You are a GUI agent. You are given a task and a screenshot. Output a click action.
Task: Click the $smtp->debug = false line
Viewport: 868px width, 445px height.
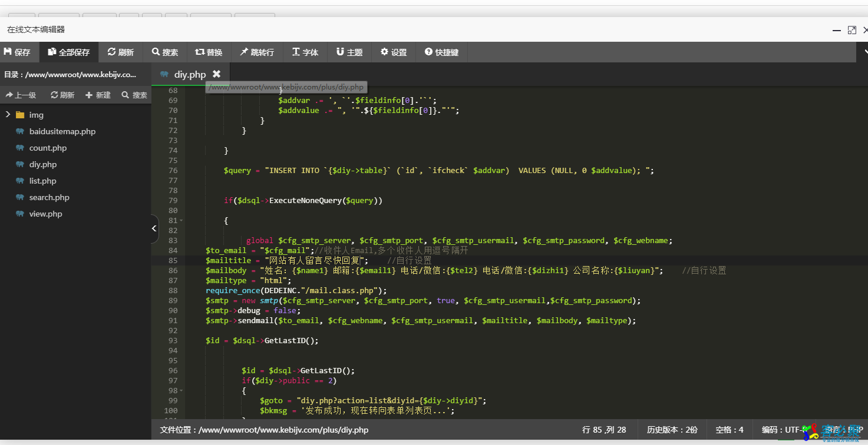click(253, 310)
